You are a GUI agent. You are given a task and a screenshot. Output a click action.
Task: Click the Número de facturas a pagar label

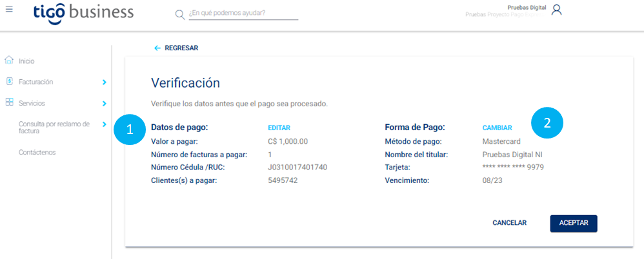coord(199,155)
